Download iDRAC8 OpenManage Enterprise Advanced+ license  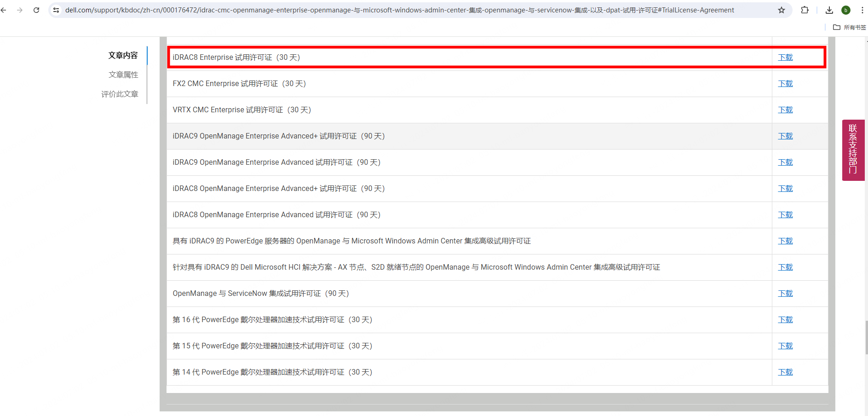click(x=785, y=188)
